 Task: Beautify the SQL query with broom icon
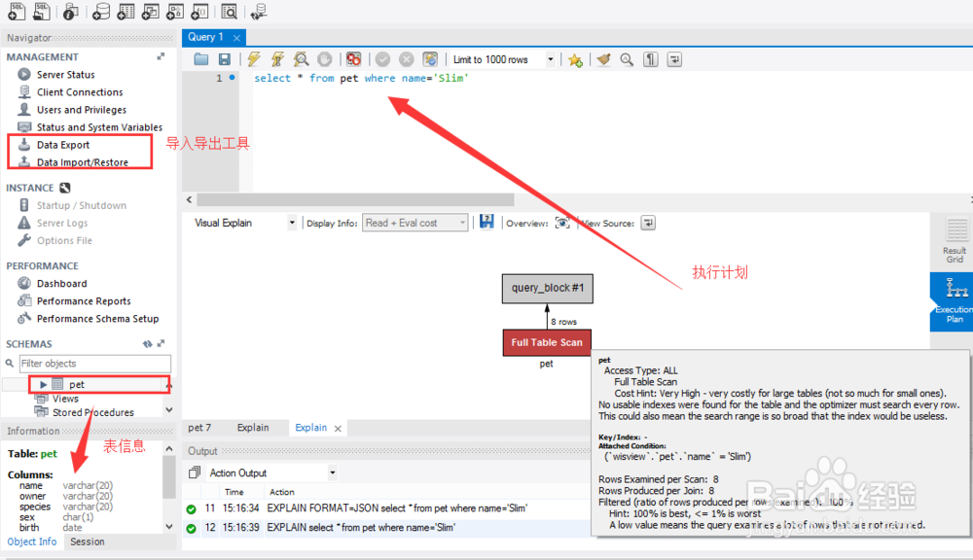(x=600, y=59)
